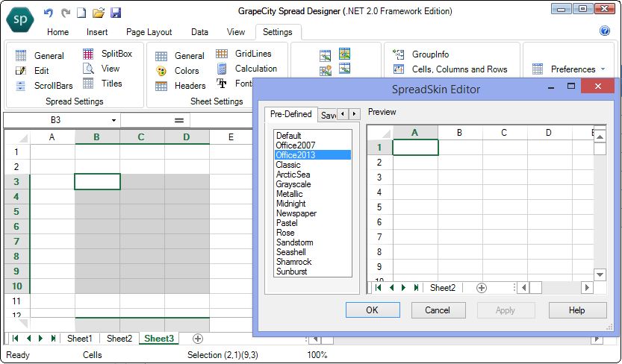Select the ArcticSea skin

click(313, 175)
